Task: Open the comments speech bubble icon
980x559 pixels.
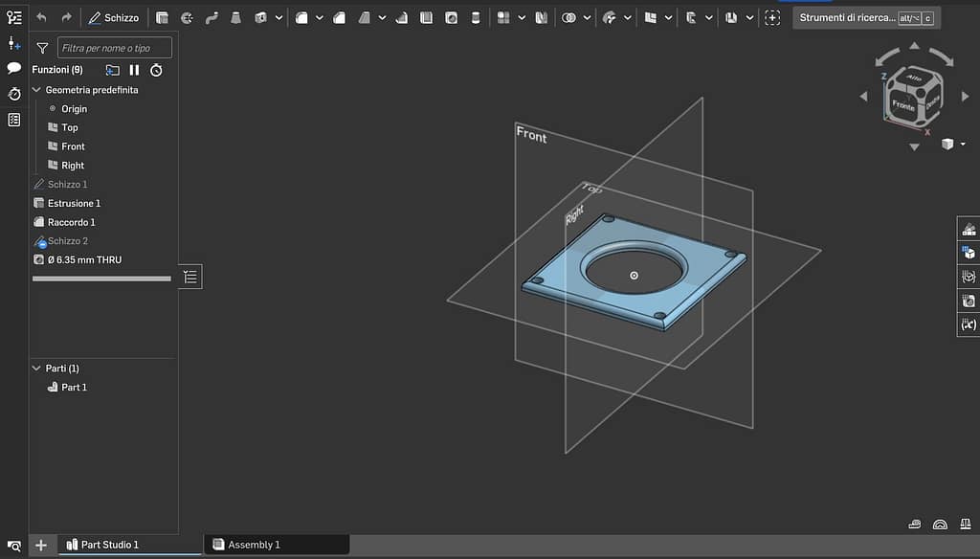Action: 14,68
